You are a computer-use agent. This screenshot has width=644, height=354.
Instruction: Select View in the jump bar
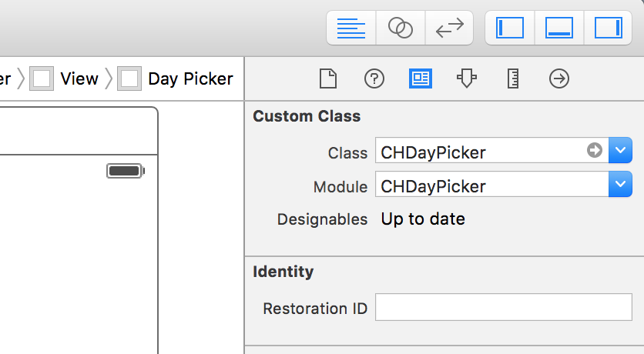click(79, 78)
